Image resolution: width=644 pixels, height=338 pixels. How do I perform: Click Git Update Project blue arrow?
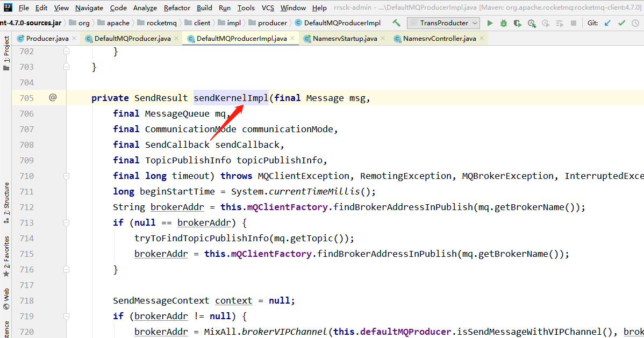(x=608, y=23)
